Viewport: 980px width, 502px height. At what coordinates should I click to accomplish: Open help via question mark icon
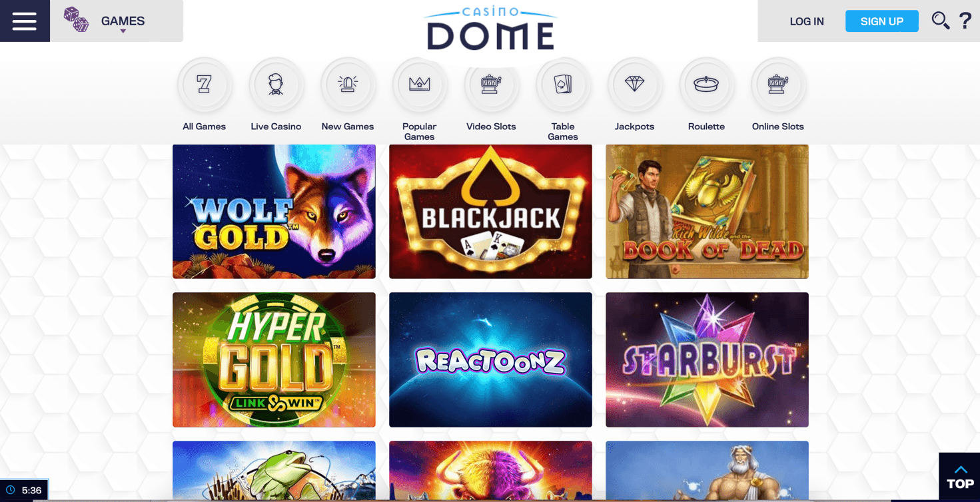[x=965, y=21]
